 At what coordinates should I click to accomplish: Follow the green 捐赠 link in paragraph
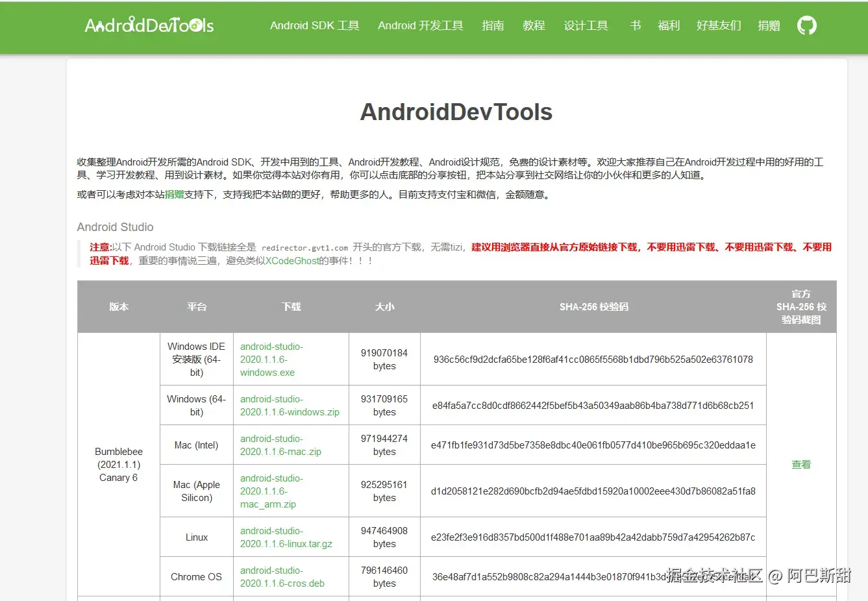pyautogui.click(x=175, y=195)
